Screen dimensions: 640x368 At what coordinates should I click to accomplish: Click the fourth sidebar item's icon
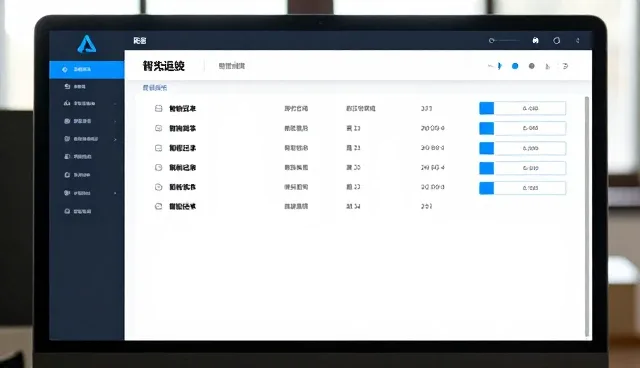coord(67,121)
